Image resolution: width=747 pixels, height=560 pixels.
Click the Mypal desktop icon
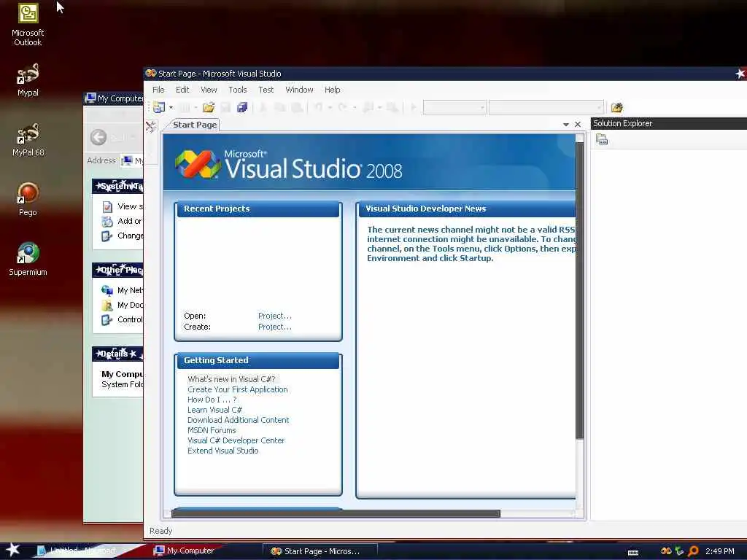tap(28, 80)
